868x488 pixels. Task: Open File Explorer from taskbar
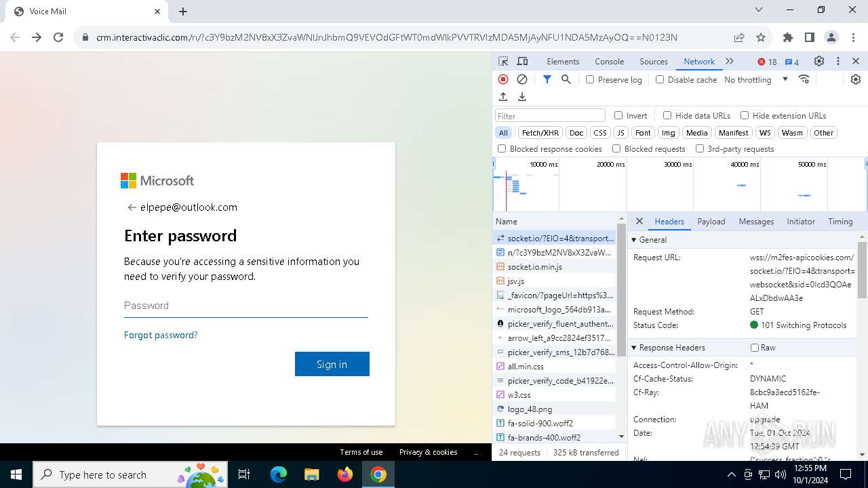(x=311, y=474)
